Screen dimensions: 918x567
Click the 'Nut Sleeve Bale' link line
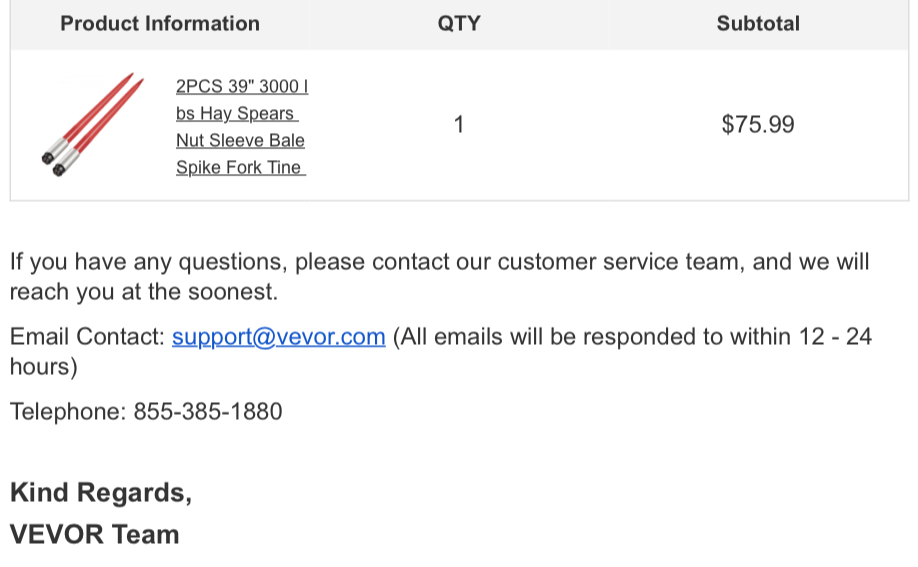240,141
